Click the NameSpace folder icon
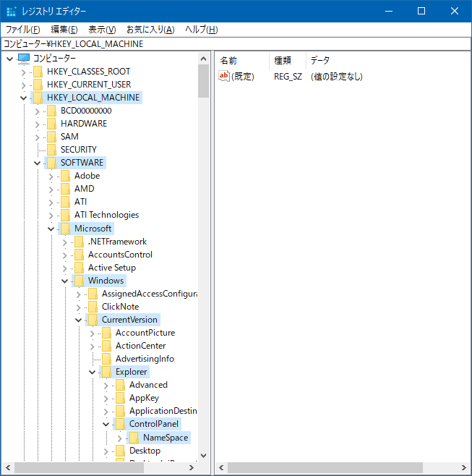This screenshot has height=476, width=472. point(134,438)
